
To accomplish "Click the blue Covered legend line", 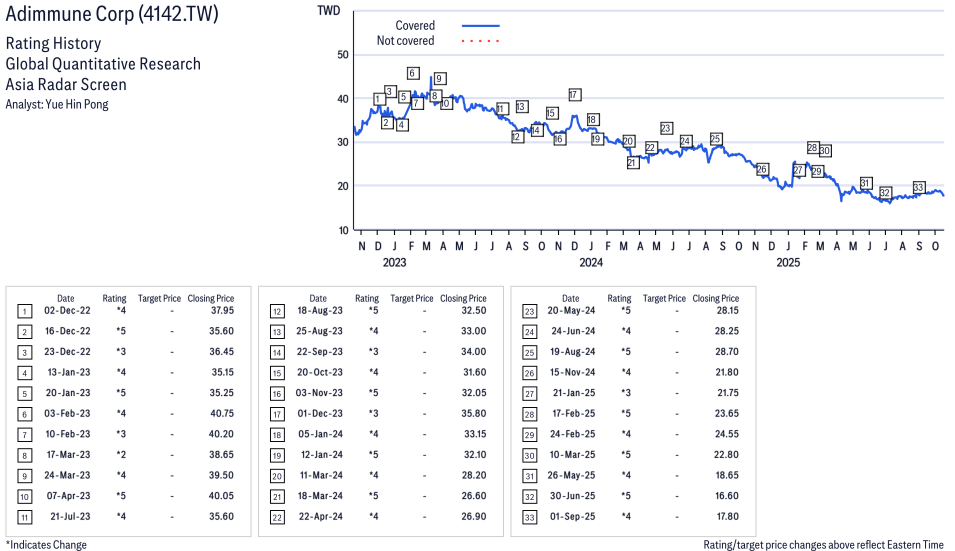I will (x=480, y=25).
